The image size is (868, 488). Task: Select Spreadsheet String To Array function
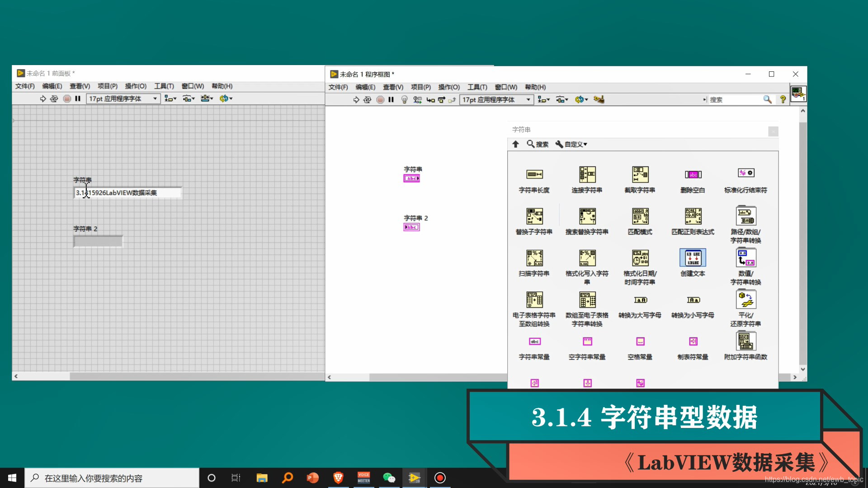534,300
